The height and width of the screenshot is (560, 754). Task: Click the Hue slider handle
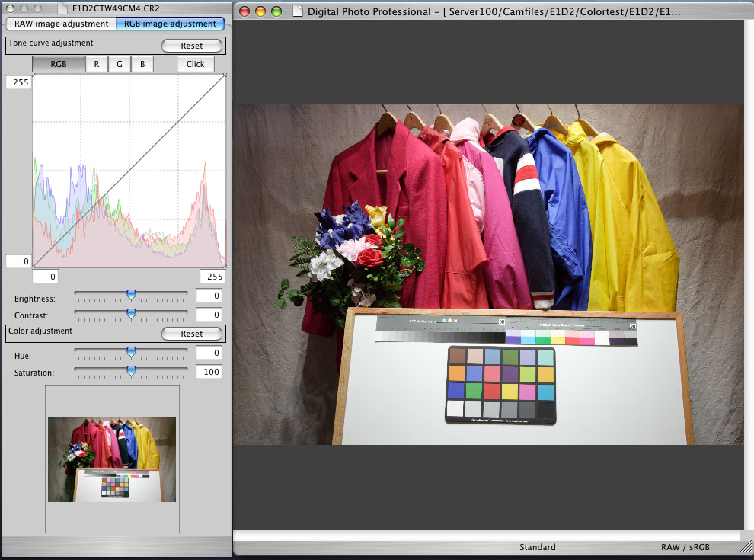[131, 351]
